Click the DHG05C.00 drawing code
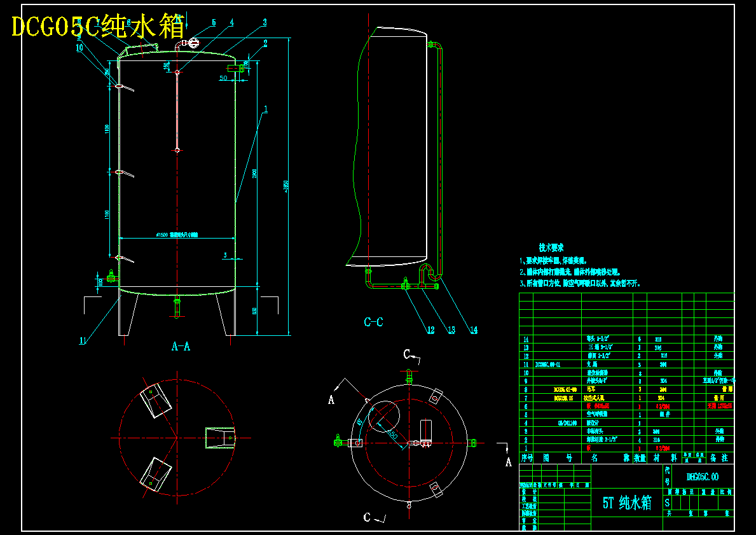 (703, 476)
